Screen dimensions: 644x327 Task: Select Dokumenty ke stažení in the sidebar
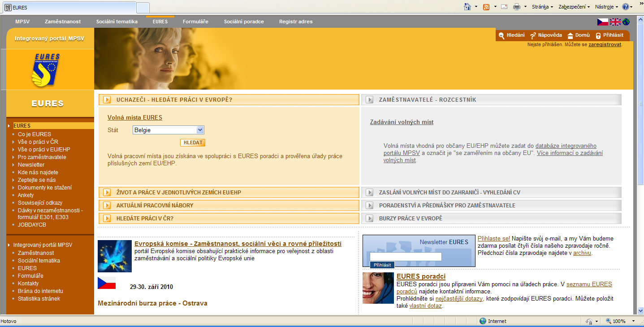pos(45,188)
